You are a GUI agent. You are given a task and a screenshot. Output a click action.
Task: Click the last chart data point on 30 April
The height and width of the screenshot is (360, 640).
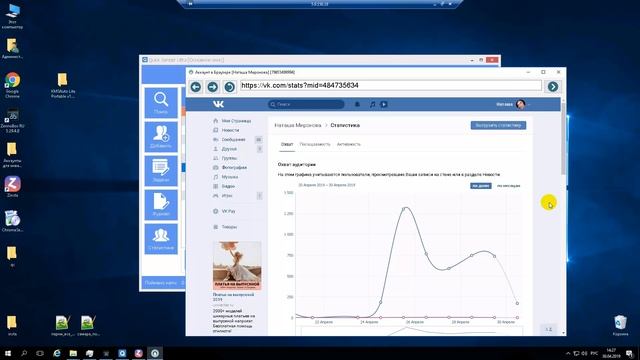tap(517, 303)
